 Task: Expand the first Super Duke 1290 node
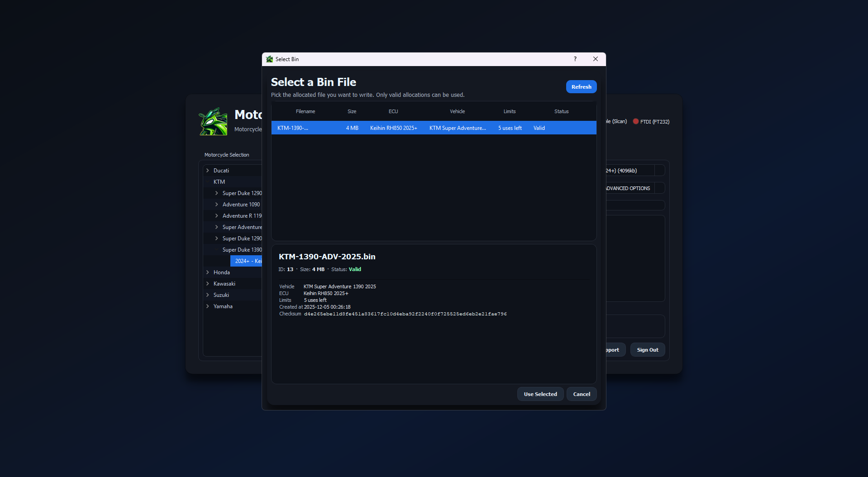point(217,193)
